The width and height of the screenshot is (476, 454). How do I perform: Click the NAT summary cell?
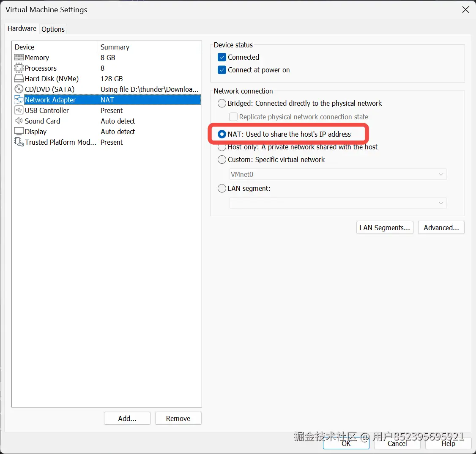pos(107,100)
